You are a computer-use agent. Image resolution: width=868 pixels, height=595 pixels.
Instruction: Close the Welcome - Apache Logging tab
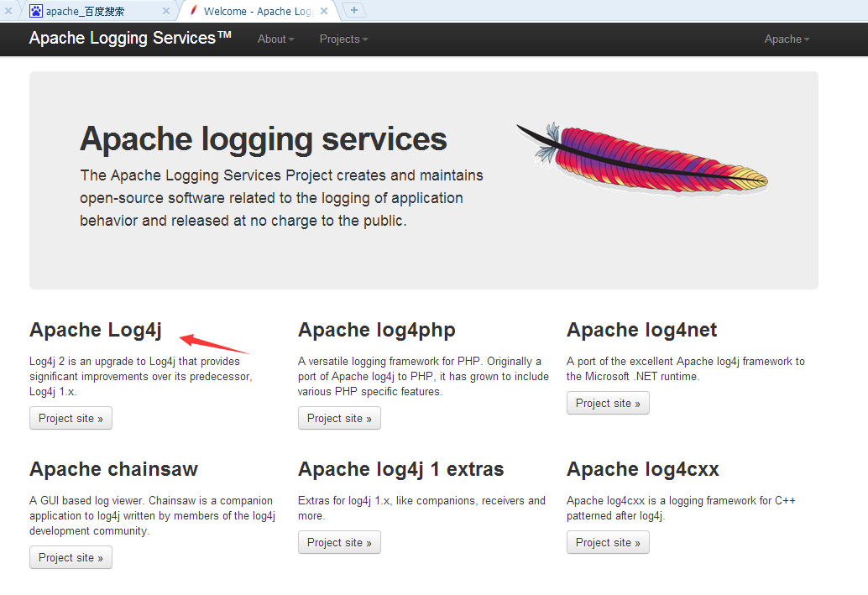coord(324,11)
